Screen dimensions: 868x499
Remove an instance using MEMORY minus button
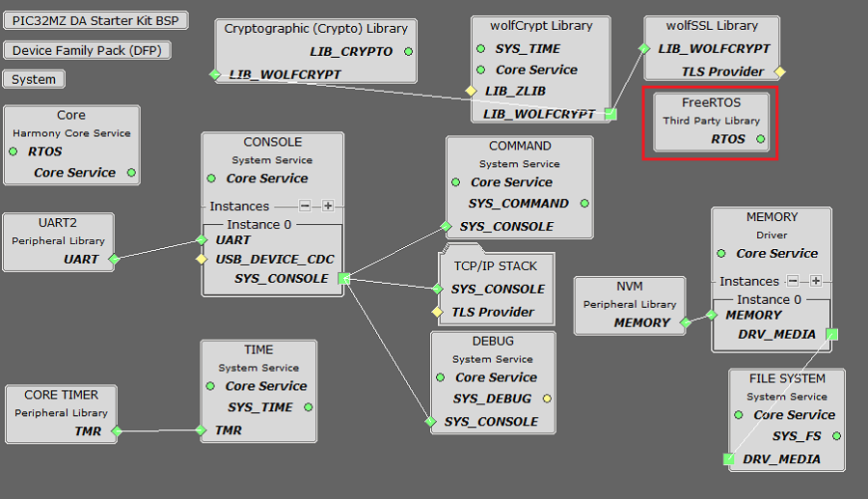(x=793, y=281)
